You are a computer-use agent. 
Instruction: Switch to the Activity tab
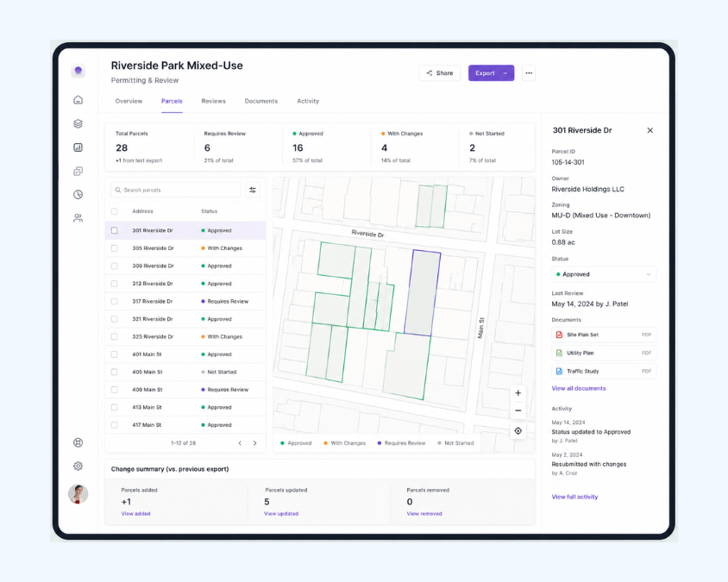coord(308,101)
